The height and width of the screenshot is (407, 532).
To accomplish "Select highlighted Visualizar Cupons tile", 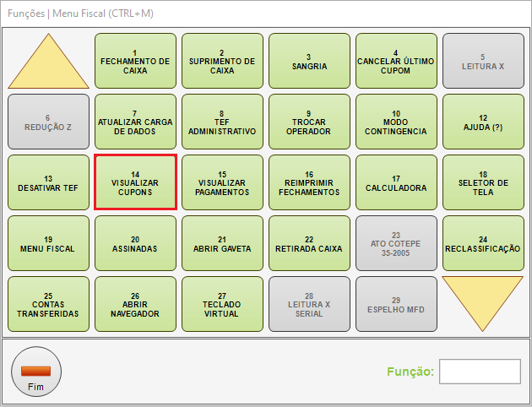I will point(135,182).
